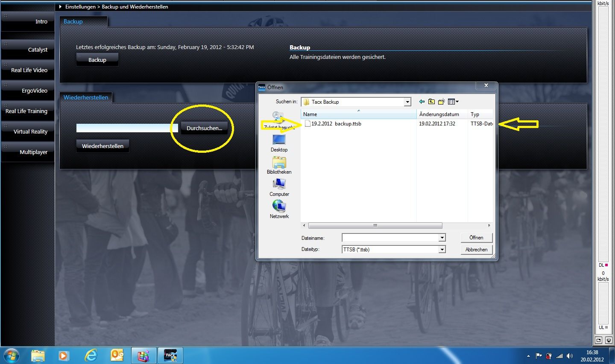Select the Computer place in dialog
Viewport: 615px width, 364px height.
coord(279,187)
